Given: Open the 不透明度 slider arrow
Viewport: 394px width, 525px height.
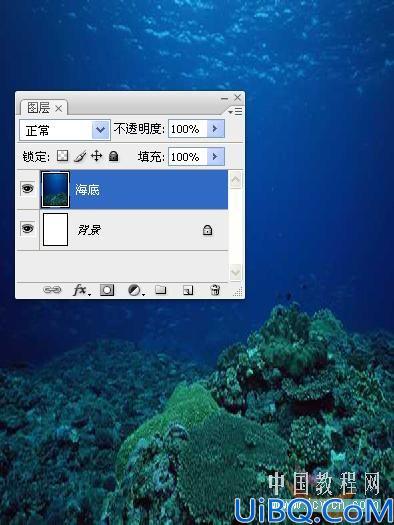Looking at the screenshot, I should (x=215, y=129).
